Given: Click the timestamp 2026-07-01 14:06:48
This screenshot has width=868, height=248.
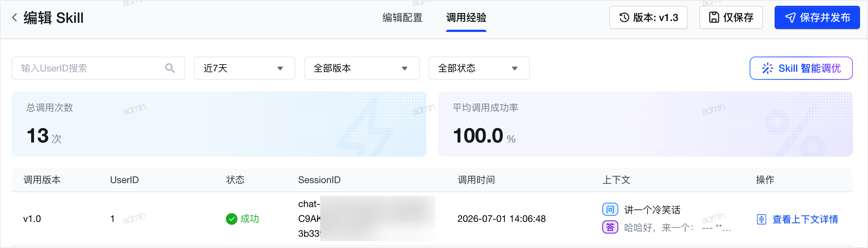Looking at the screenshot, I should [502, 219].
